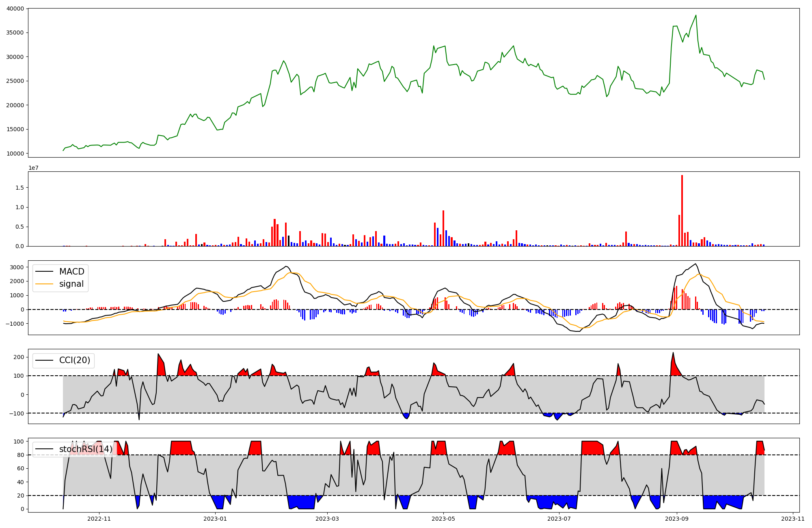Viewport: 812px width, 528px height.
Task: Select the 2023-11 date axis label
Action: [x=793, y=519]
